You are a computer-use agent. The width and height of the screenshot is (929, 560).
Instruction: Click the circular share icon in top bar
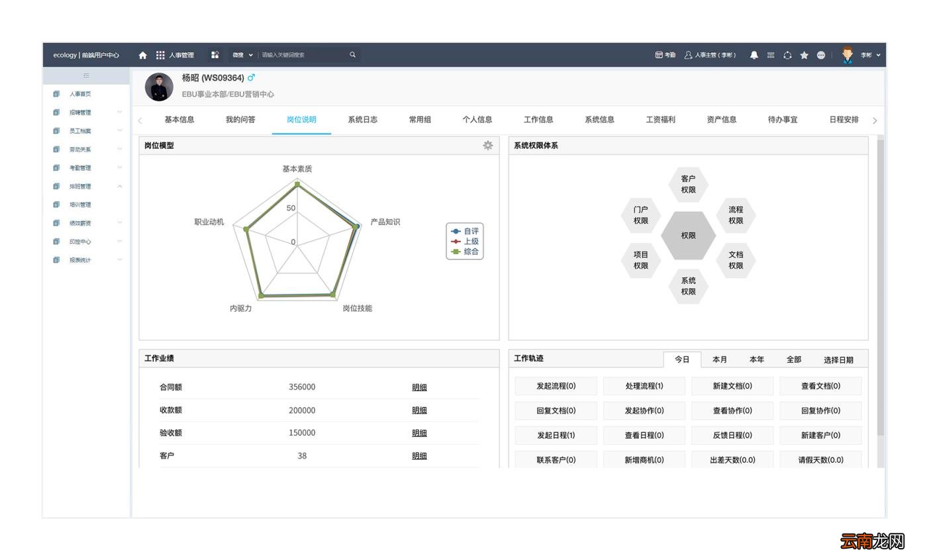click(x=787, y=55)
